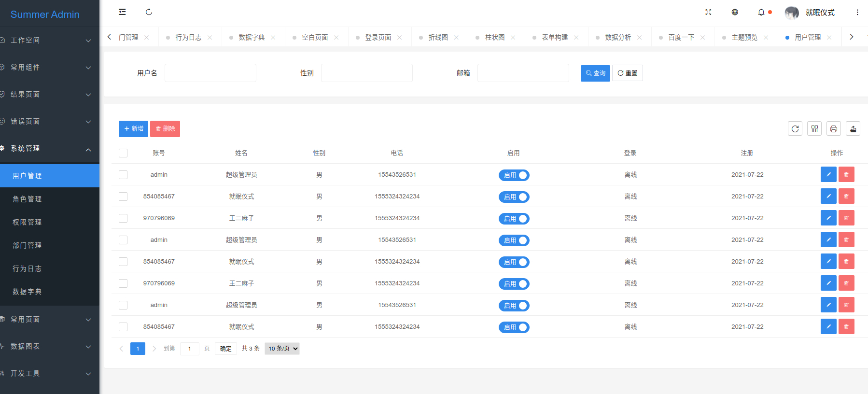
Task: Click the 查询 search button
Action: (595, 73)
